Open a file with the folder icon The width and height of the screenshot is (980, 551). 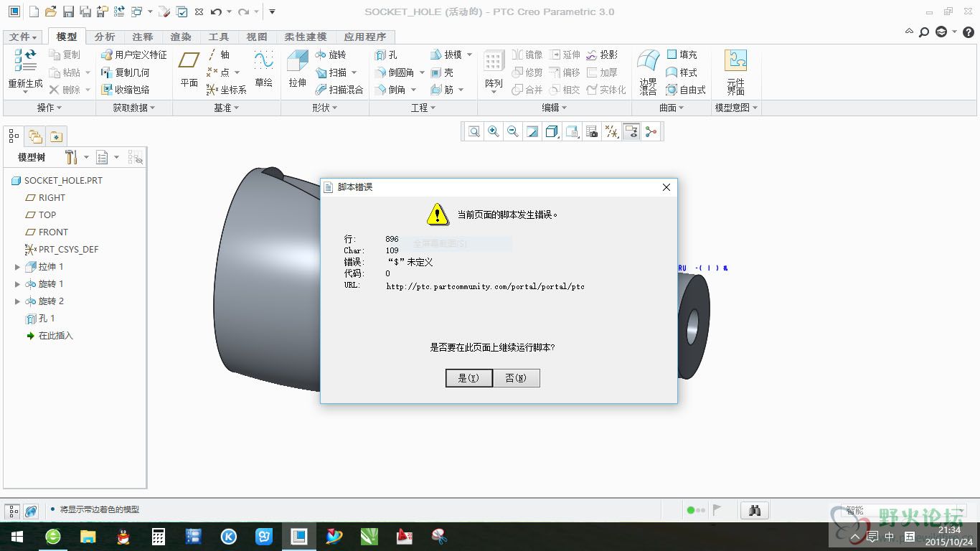50,11
